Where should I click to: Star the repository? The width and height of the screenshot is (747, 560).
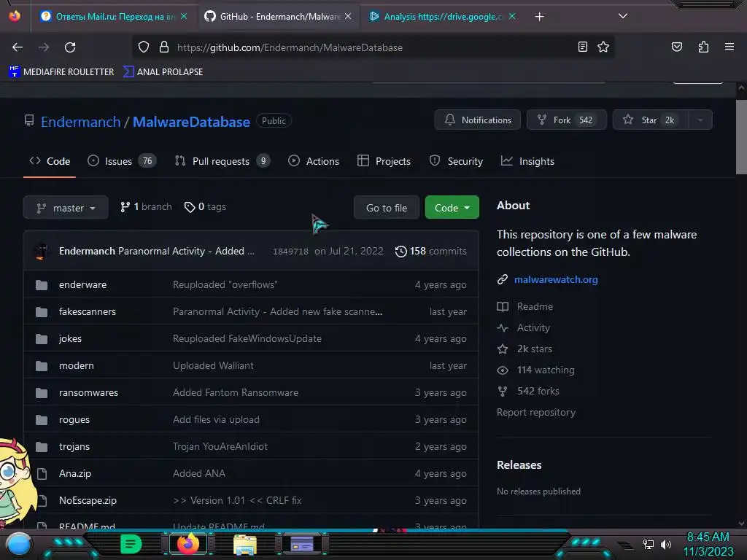click(x=650, y=120)
